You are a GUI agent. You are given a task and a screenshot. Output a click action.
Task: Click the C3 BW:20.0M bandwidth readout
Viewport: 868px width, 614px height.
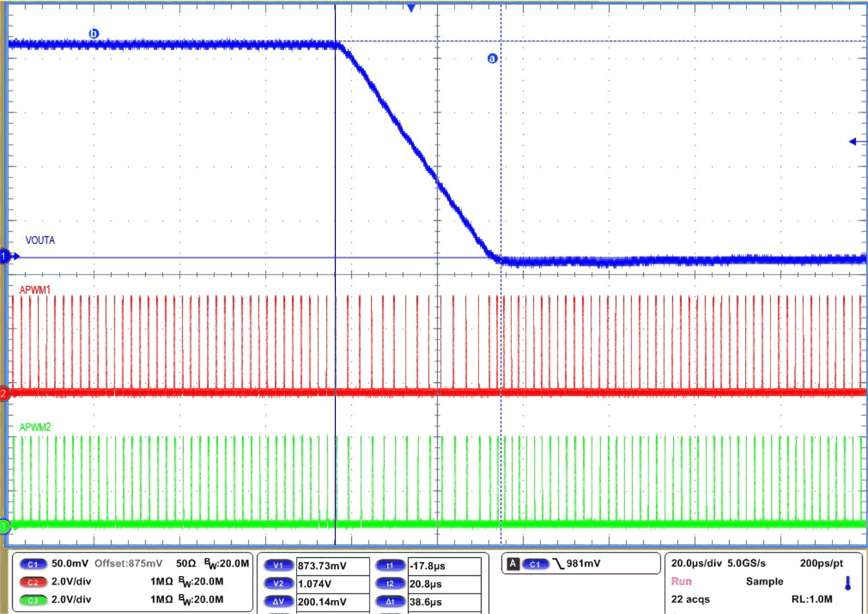click(201, 600)
